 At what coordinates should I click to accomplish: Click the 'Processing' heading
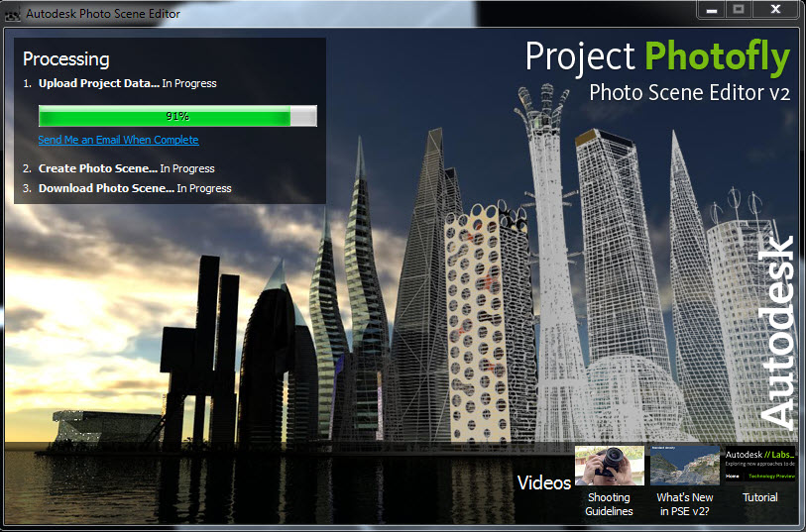tap(65, 59)
